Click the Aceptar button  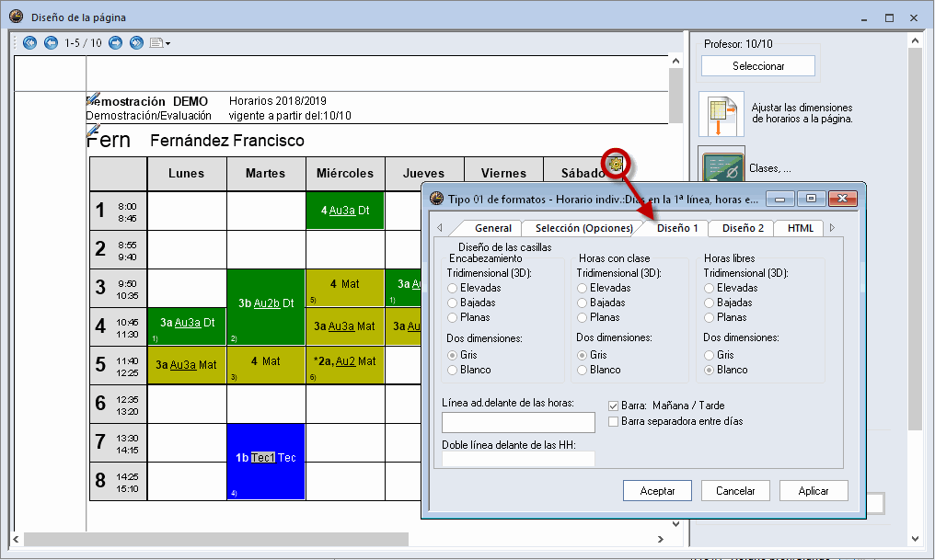click(657, 491)
